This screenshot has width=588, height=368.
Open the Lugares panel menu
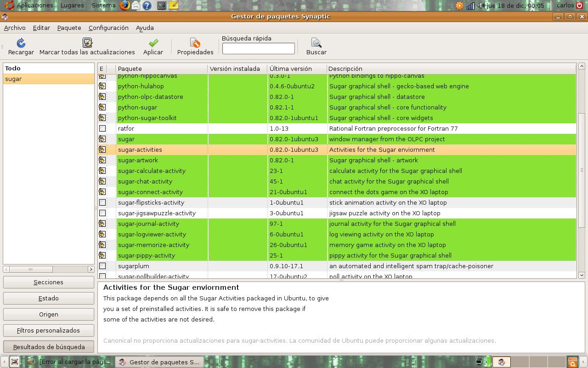72,6
